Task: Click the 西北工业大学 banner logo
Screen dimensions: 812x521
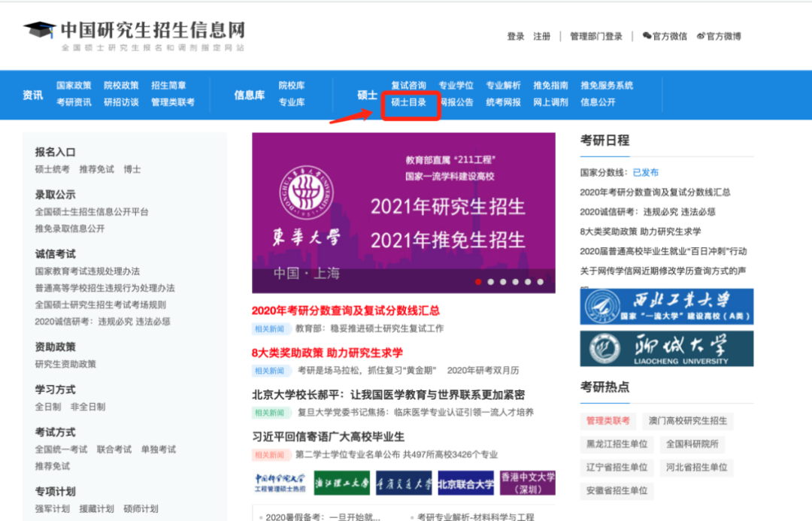Action: point(666,307)
